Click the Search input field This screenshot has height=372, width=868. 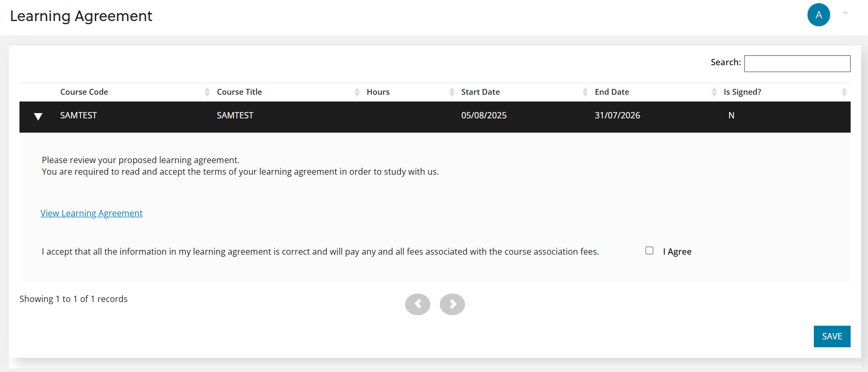797,64
